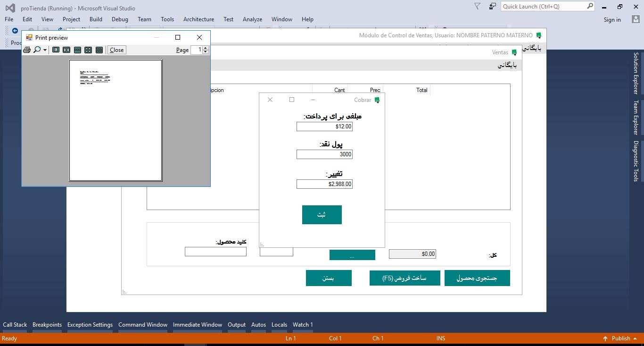Open the Build menu
The image size is (644, 346).
96,19
